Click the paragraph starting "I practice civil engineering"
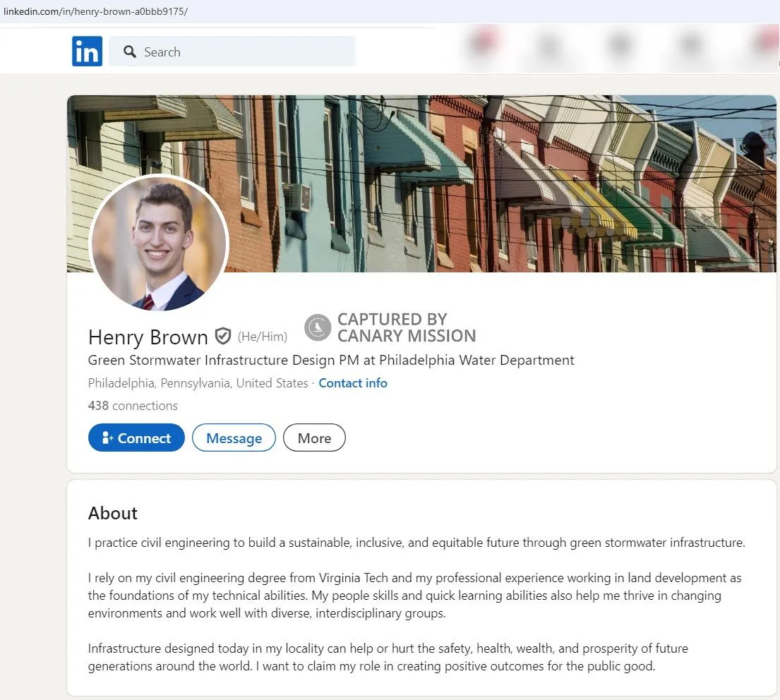This screenshot has width=780, height=700. 416,543
